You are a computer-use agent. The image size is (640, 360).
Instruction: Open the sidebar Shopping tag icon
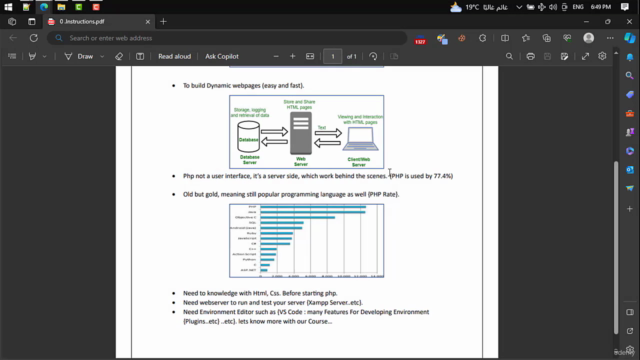click(x=630, y=94)
